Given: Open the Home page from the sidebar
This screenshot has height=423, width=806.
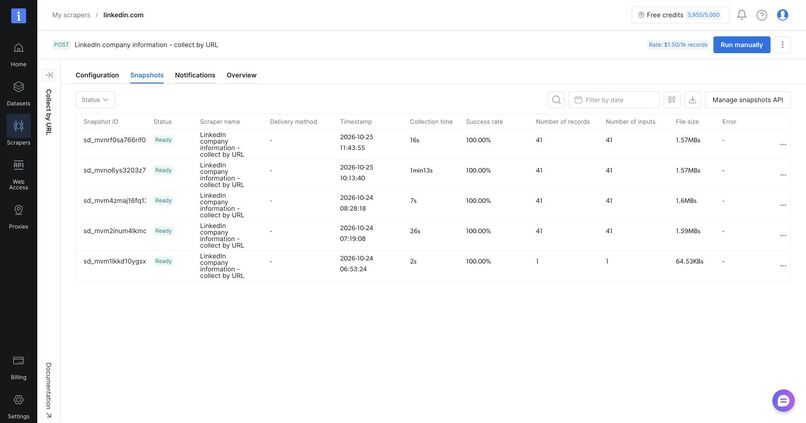Looking at the screenshot, I should click(x=19, y=54).
